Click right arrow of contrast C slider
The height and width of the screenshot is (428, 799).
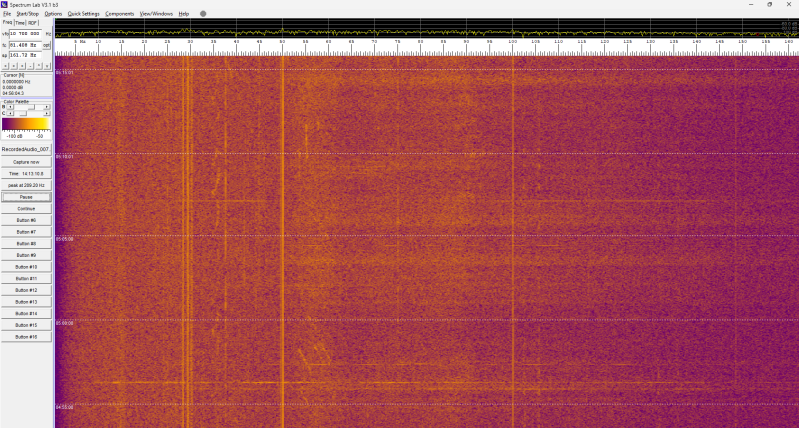(x=47, y=114)
